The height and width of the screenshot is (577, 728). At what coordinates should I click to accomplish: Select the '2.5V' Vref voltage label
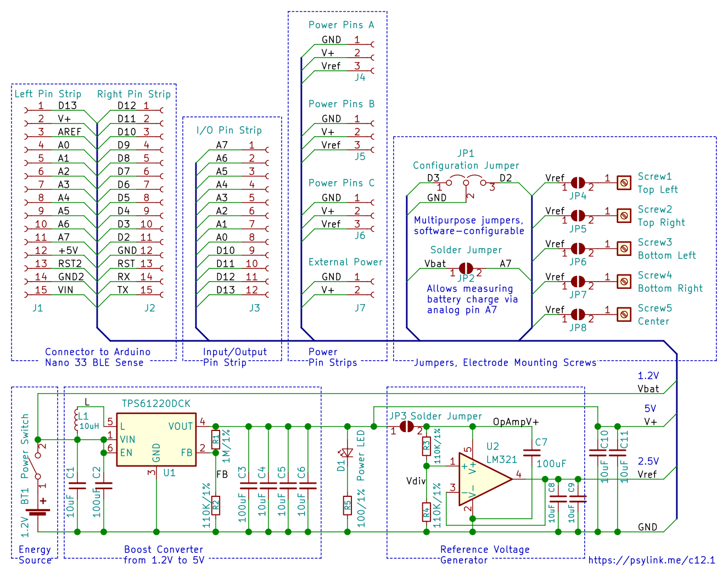[x=648, y=461]
